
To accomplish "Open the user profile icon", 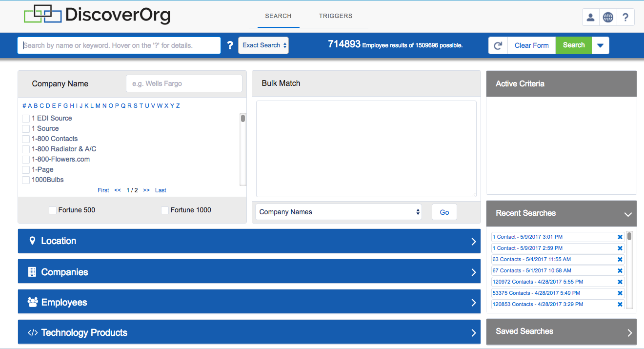I will tap(590, 18).
